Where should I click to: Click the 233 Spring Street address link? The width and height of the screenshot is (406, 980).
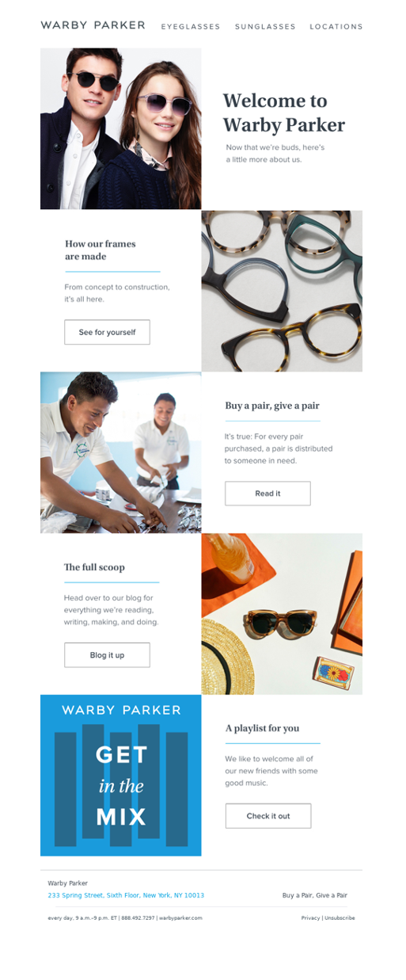point(126,895)
